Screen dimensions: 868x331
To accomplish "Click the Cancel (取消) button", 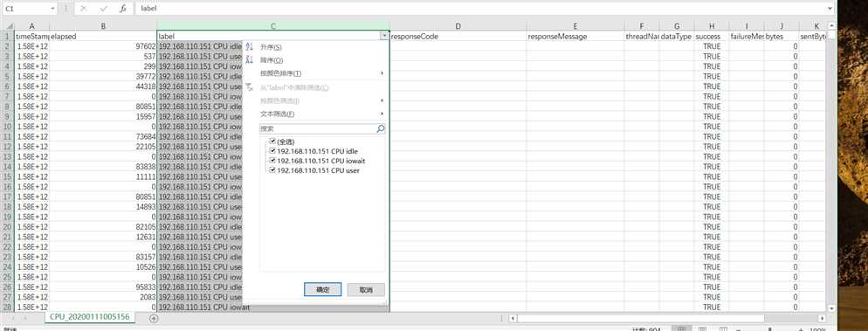I will [x=366, y=289].
